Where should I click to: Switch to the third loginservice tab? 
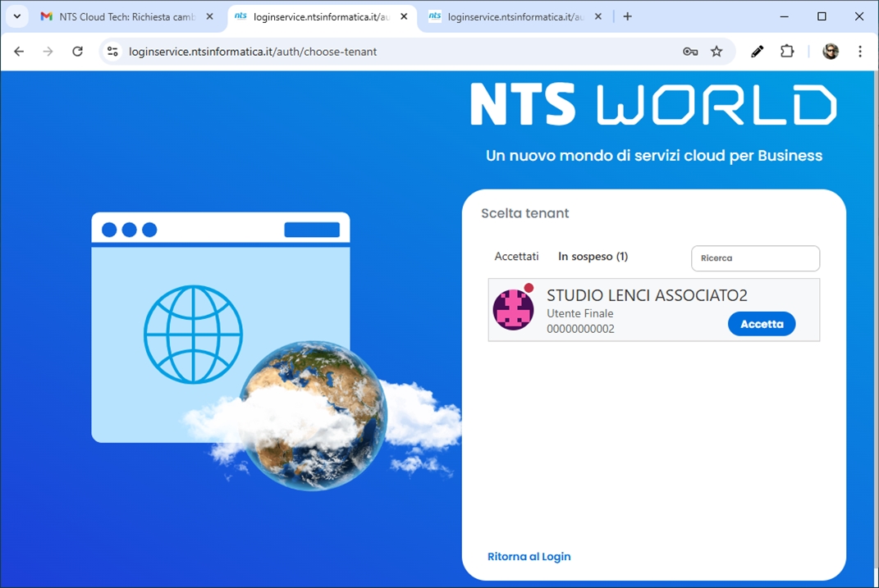click(x=515, y=16)
